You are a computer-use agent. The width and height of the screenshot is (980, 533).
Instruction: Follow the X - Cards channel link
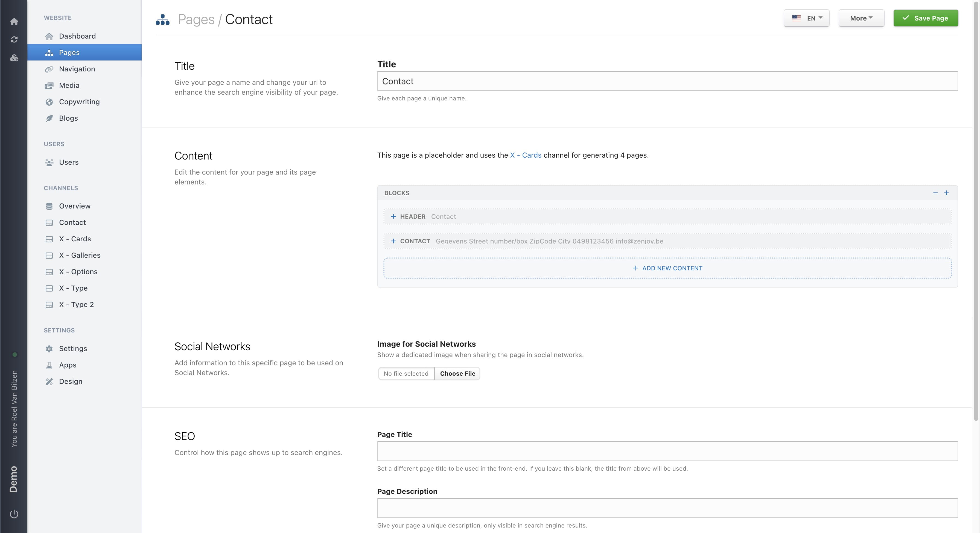525,155
